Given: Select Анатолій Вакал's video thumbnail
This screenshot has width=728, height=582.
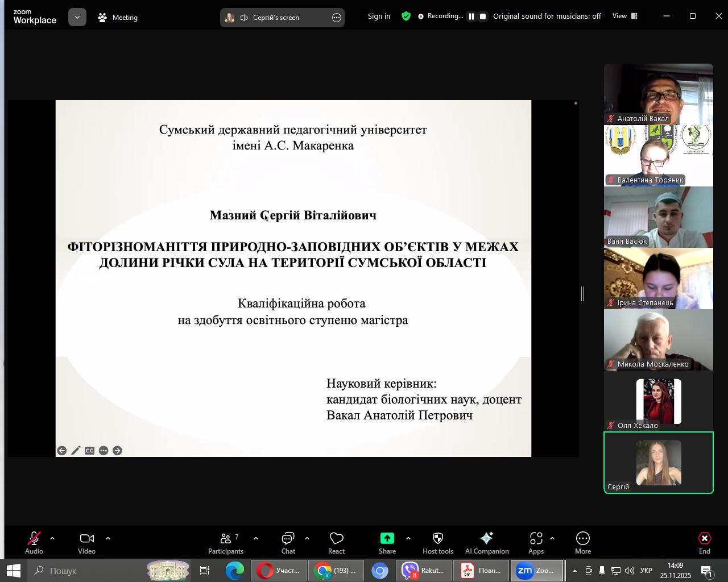Looking at the screenshot, I should [658, 94].
